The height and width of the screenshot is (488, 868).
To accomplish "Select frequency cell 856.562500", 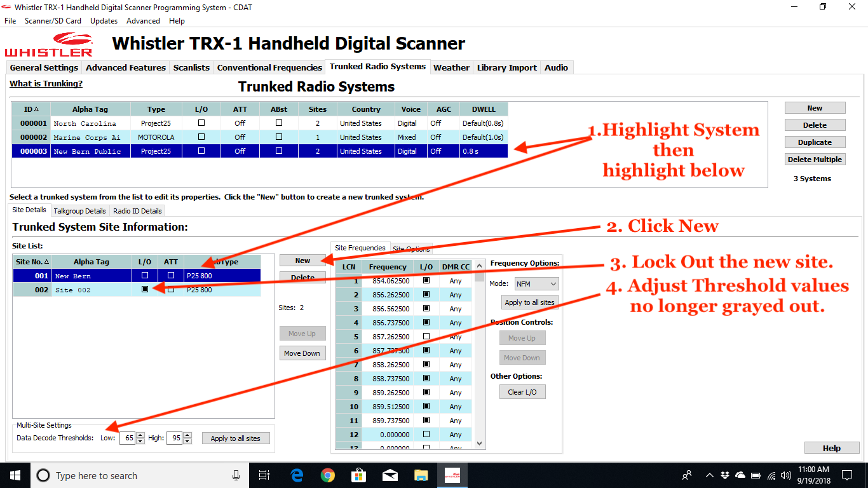I will pyautogui.click(x=388, y=309).
